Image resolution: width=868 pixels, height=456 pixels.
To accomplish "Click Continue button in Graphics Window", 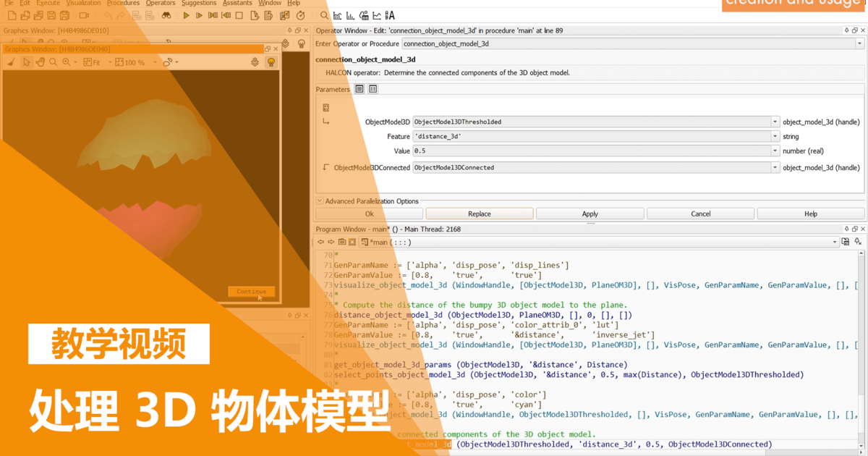I will [x=252, y=292].
